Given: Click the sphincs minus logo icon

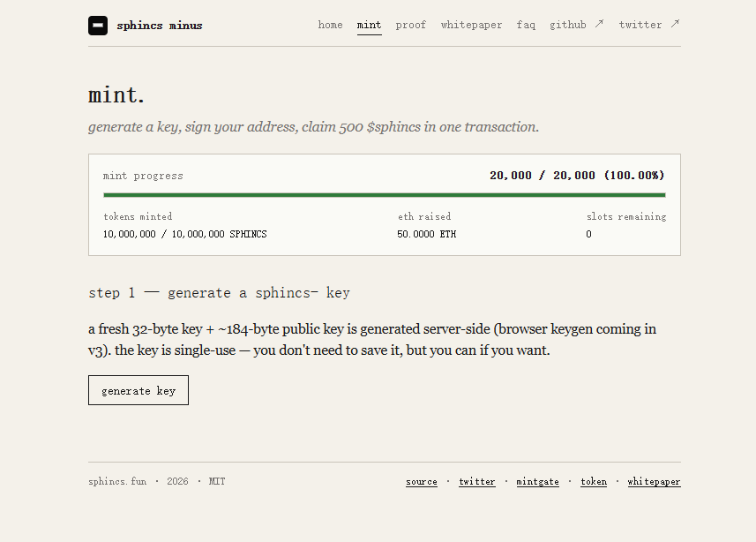Looking at the screenshot, I should (x=98, y=26).
